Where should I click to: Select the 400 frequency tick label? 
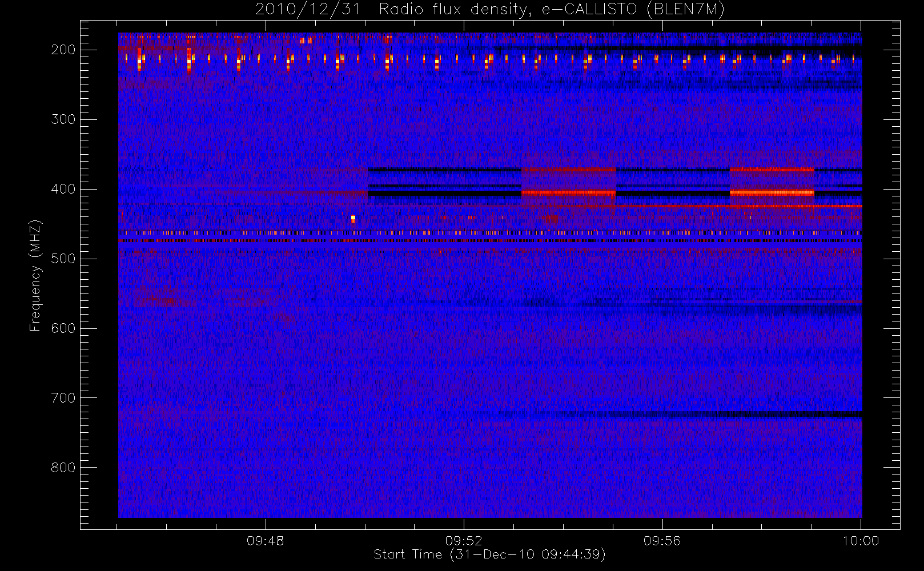[x=63, y=189]
